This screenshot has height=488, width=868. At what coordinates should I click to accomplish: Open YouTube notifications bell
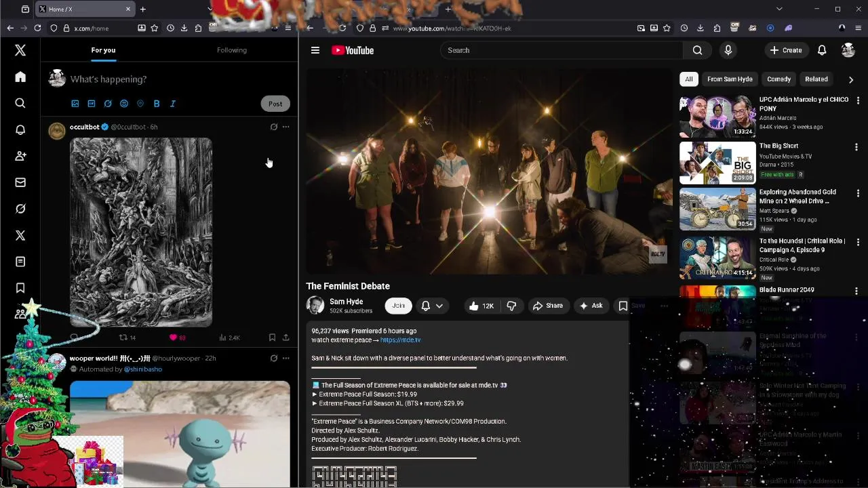click(822, 50)
